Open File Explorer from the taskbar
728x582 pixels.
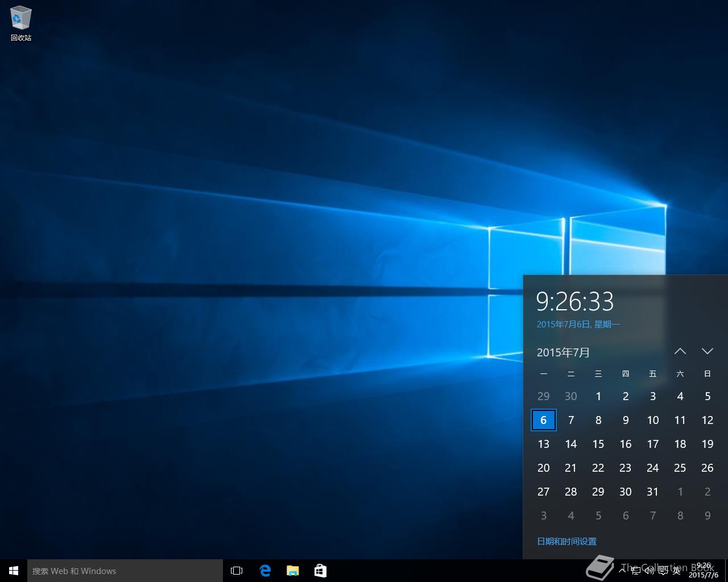292,571
